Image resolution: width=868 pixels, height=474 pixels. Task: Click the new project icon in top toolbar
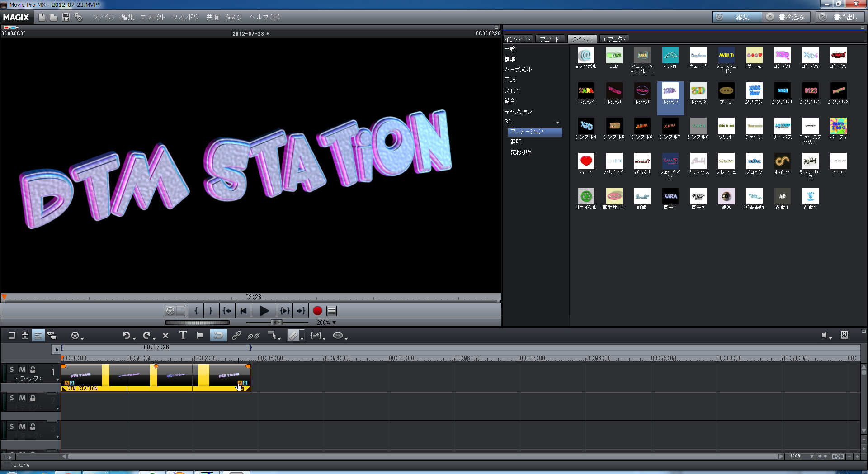click(x=42, y=17)
